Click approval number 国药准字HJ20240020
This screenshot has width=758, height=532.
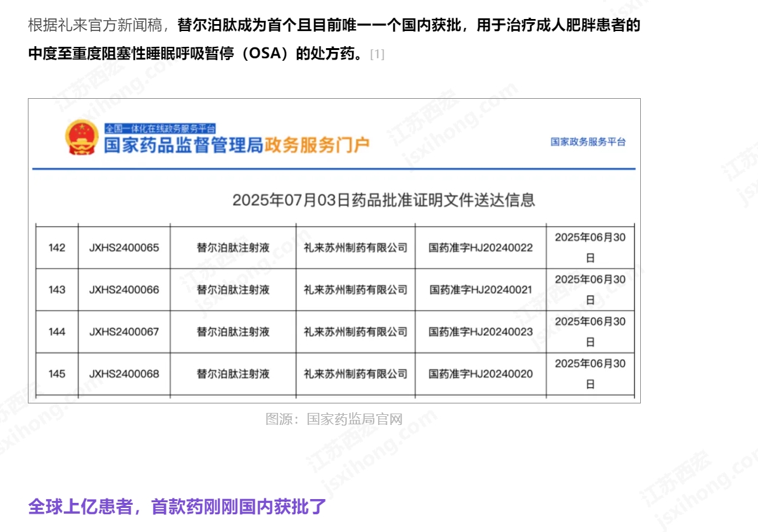click(x=481, y=374)
